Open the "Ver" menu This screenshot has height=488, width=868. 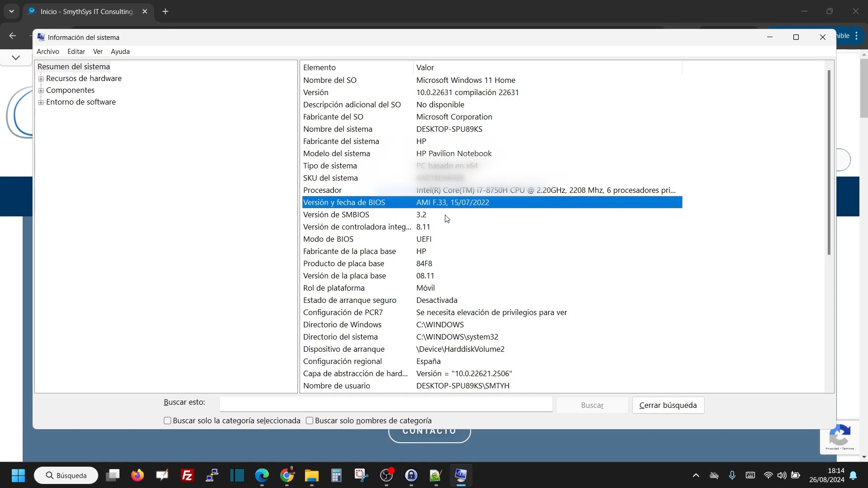98,51
